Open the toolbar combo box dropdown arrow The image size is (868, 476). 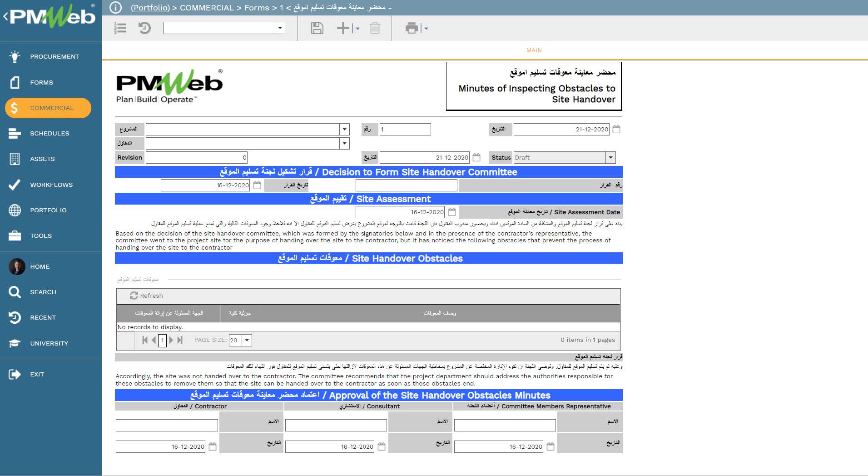pyautogui.click(x=280, y=28)
